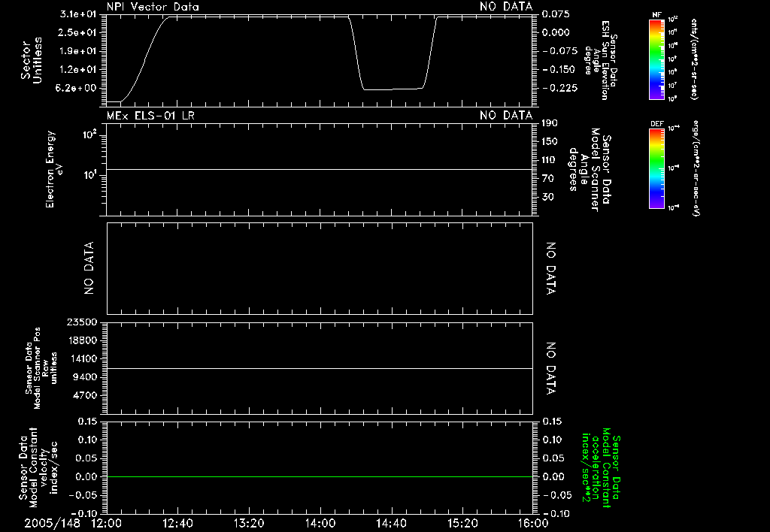770x532 pixels.
Task: Click the 10¹ Electron Energy tick label
Action: 90,175
